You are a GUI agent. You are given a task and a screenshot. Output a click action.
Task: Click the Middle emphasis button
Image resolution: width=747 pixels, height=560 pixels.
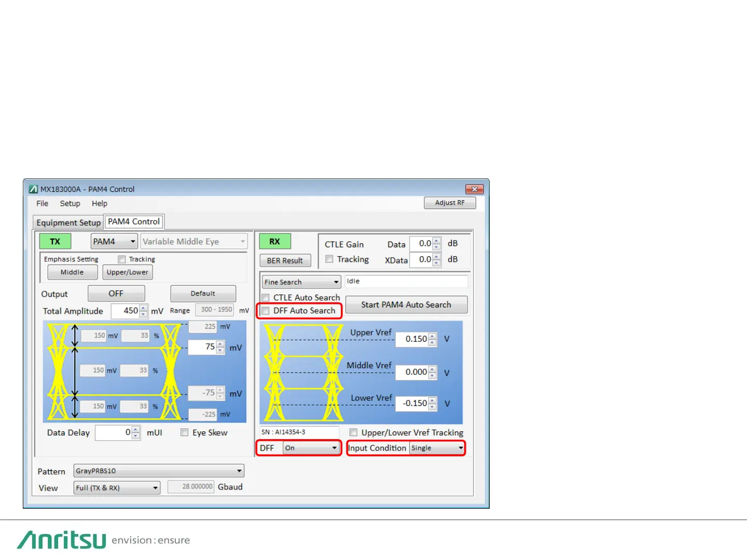click(x=72, y=272)
